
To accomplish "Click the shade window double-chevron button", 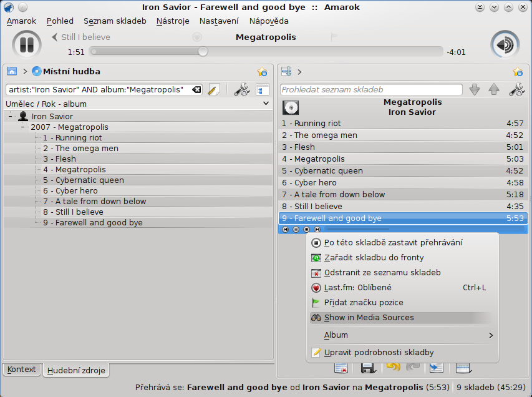I will [480, 7].
